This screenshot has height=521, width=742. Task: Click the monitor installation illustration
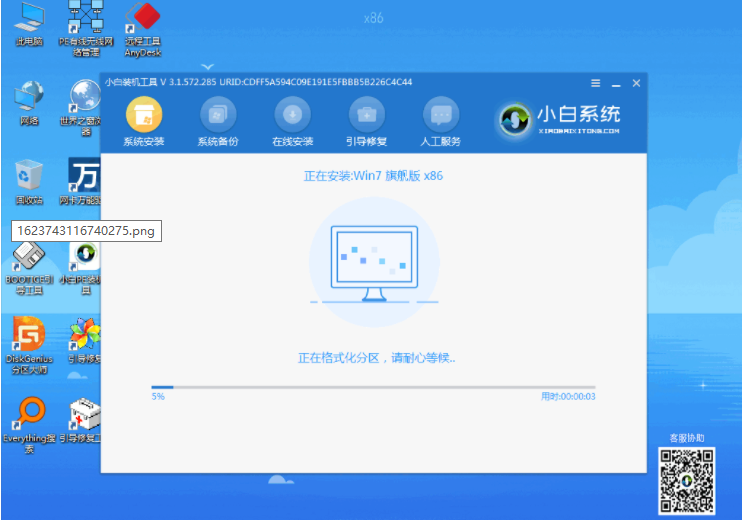click(374, 263)
